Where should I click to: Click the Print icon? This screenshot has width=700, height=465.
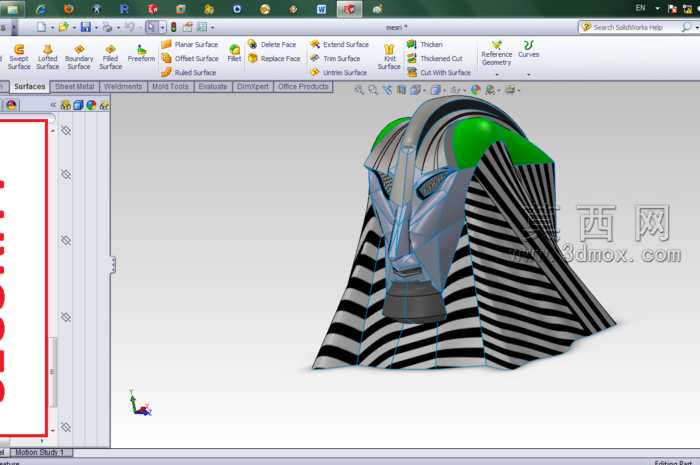coord(107,27)
